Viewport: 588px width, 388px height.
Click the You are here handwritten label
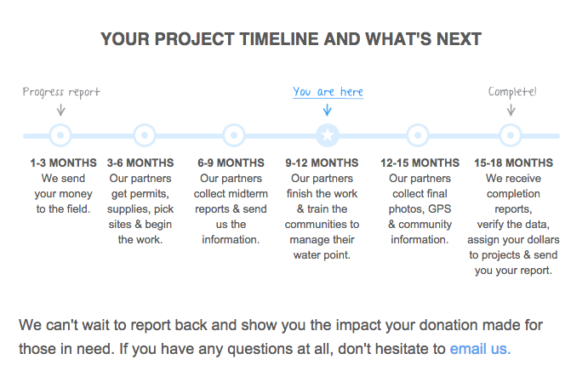(x=328, y=92)
